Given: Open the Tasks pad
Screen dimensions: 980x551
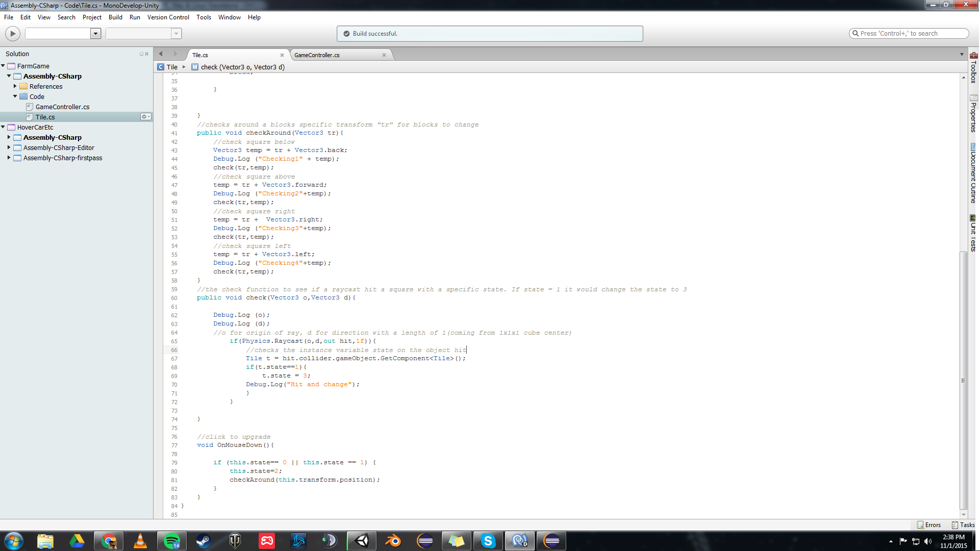Looking at the screenshot, I should point(963,525).
